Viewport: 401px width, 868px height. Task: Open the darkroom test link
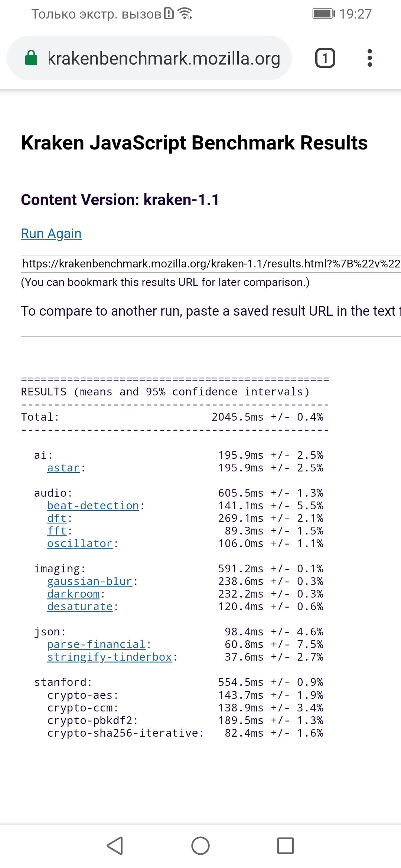(x=73, y=594)
